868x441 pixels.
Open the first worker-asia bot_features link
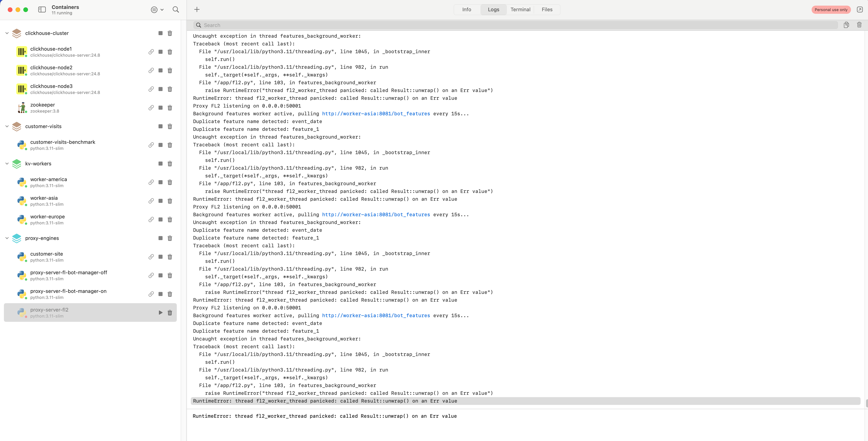click(376, 114)
